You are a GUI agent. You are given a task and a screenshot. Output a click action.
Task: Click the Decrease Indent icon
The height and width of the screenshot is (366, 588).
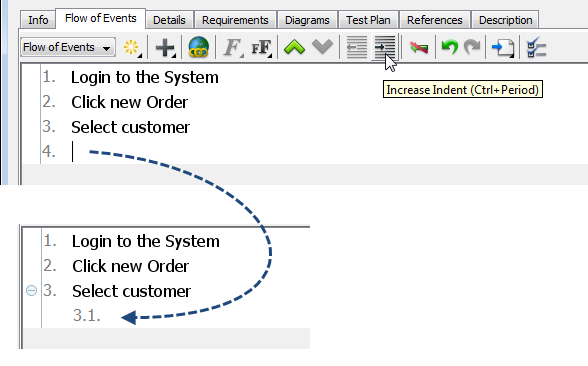(357, 47)
